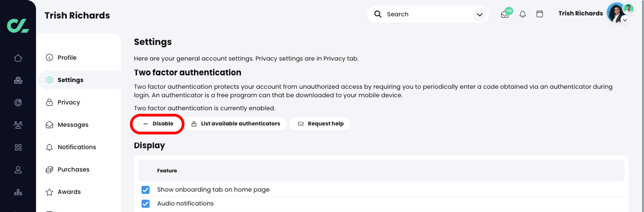Disable two factor authentication
This screenshot has height=212, width=644.
click(157, 124)
